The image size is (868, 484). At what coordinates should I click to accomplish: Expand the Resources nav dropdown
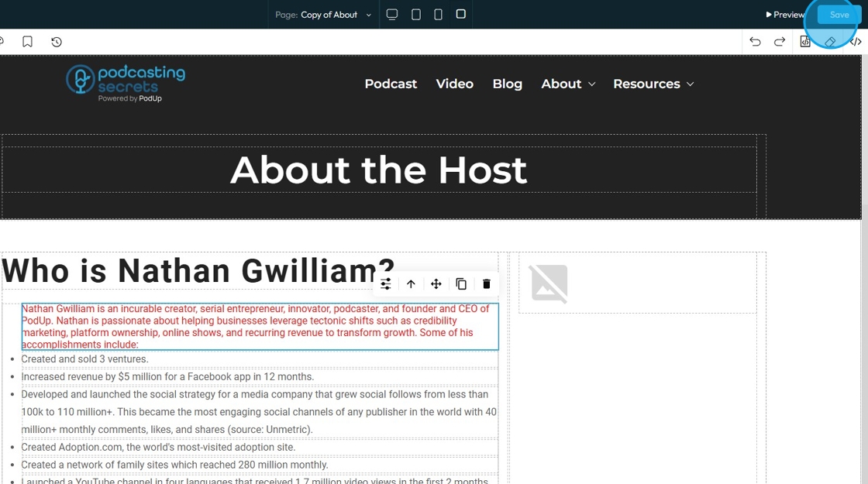point(653,84)
